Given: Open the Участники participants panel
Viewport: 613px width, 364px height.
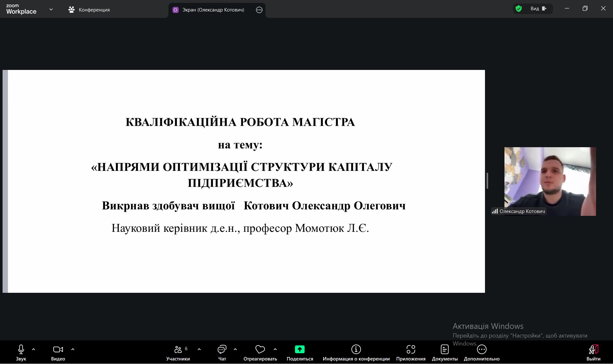Looking at the screenshot, I should pos(178,350).
